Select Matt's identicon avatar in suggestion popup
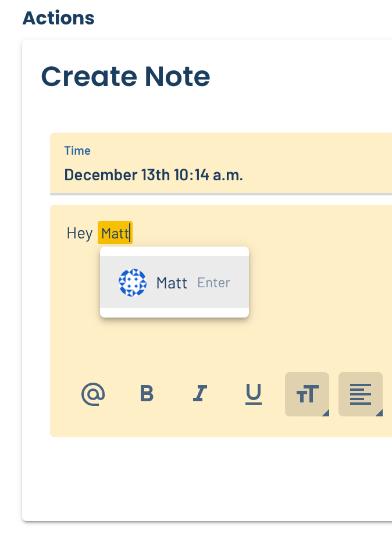The image size is (392, 542). click(x=133, y=283)
